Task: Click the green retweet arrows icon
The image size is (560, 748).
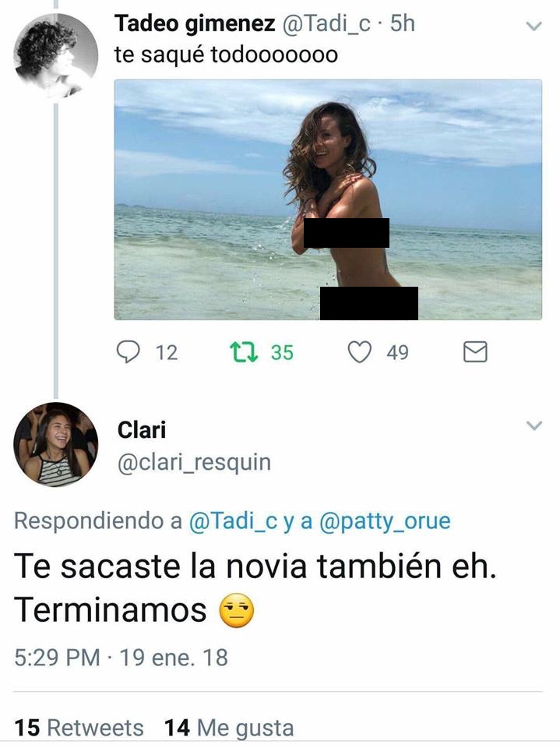Action: [245, 352]
